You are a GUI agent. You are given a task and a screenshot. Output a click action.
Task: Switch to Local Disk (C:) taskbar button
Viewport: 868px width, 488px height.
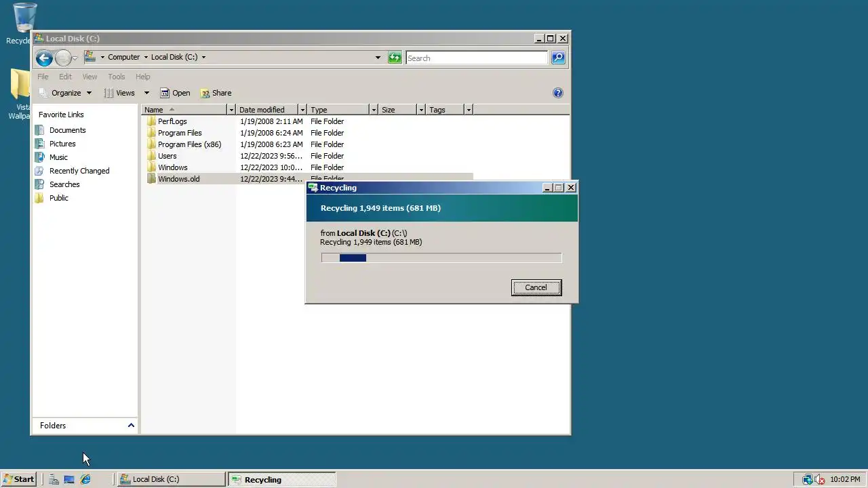[x=172, y=479]
